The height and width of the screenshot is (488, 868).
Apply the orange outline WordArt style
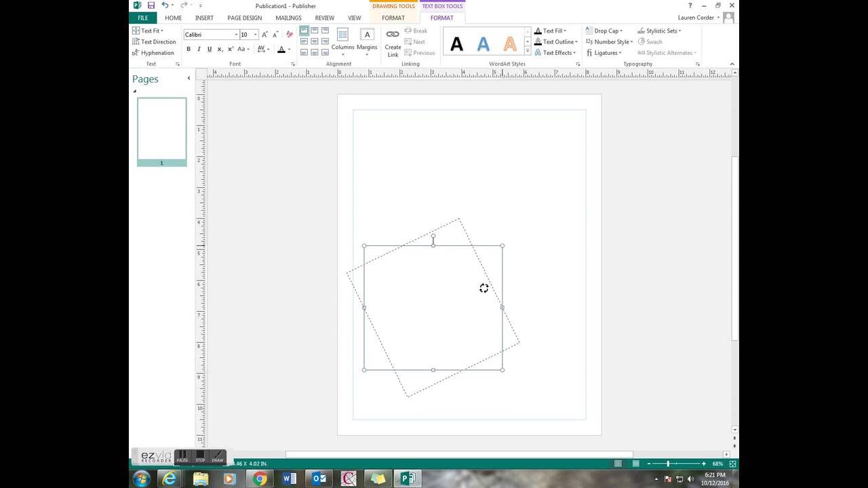pos(510,45)
